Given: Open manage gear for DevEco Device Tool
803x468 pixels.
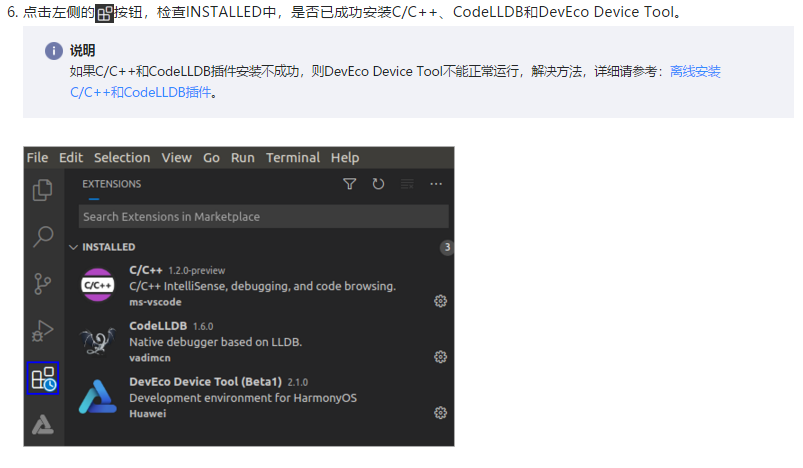Looking at the screenshot, I should click(x=440, y=413).
